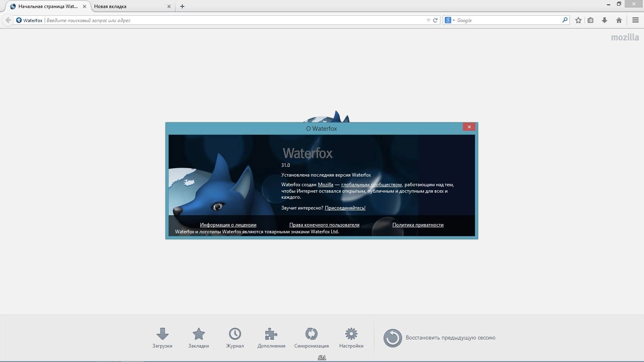The height and width of the screenshot is (362, 644).
Task: Click the mozilla wordmark link
Action: coord(625,37)
